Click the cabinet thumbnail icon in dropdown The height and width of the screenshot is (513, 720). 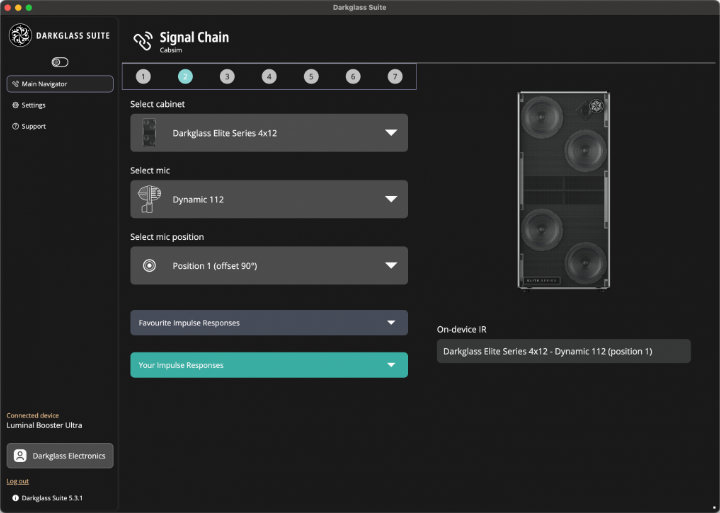149,133
